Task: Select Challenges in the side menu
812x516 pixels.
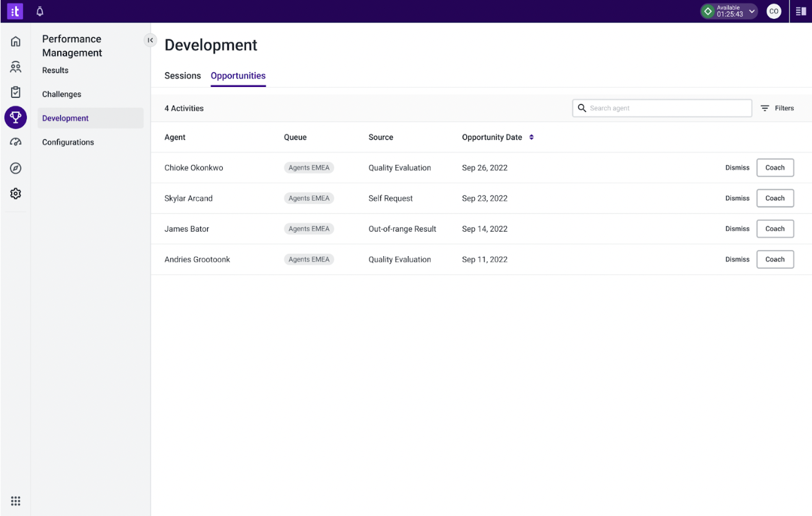Action: click(61, 94)
